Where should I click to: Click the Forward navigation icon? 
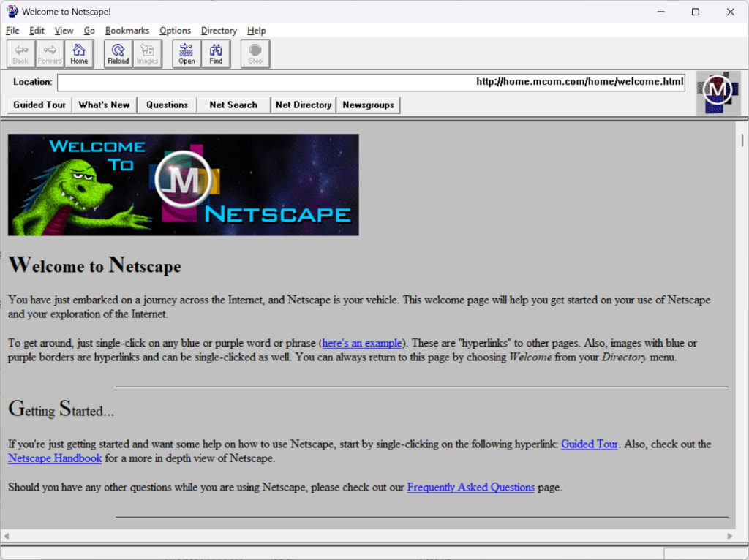point(49,53)
